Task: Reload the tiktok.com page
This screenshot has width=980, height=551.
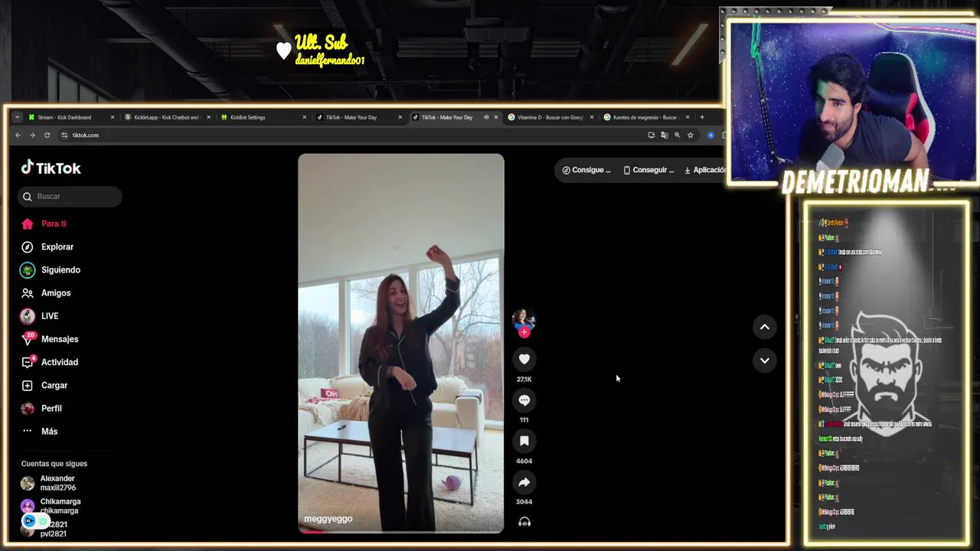Action: [x=47, y=135]
